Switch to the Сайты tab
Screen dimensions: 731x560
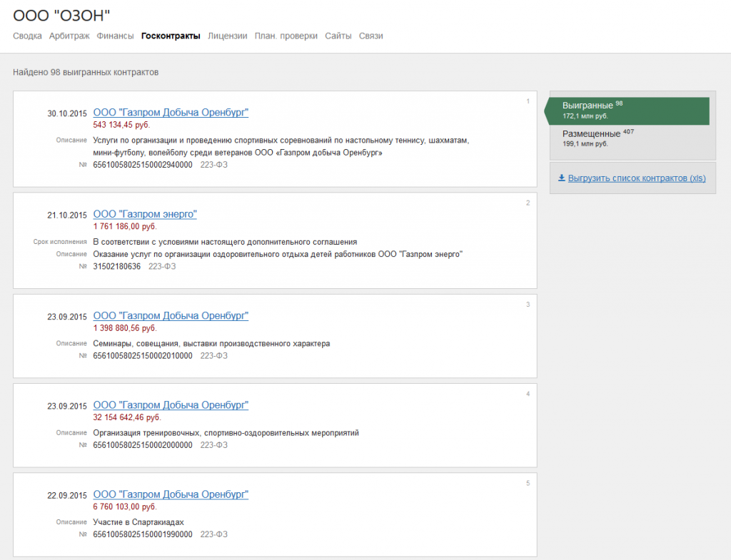click(338, 36)
